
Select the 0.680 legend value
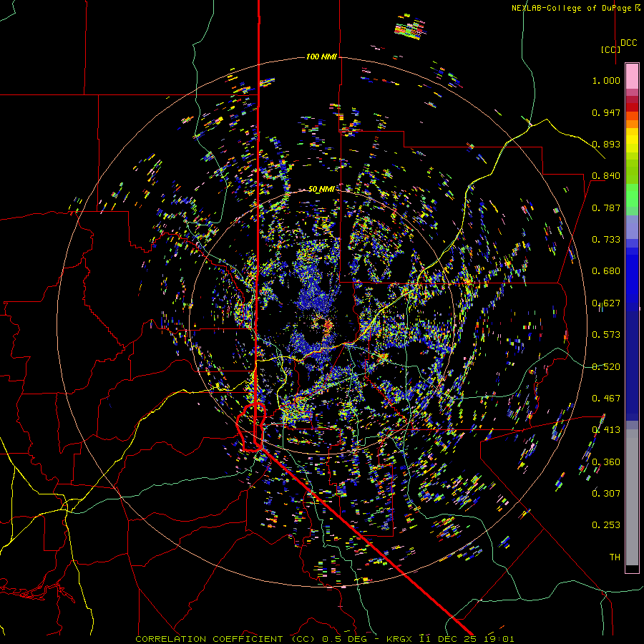pos(606,271)
